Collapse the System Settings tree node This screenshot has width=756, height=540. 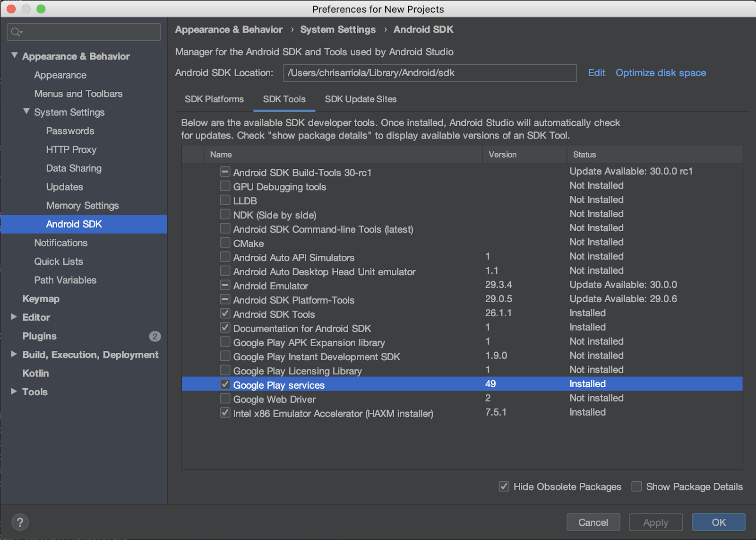[26, 112]
